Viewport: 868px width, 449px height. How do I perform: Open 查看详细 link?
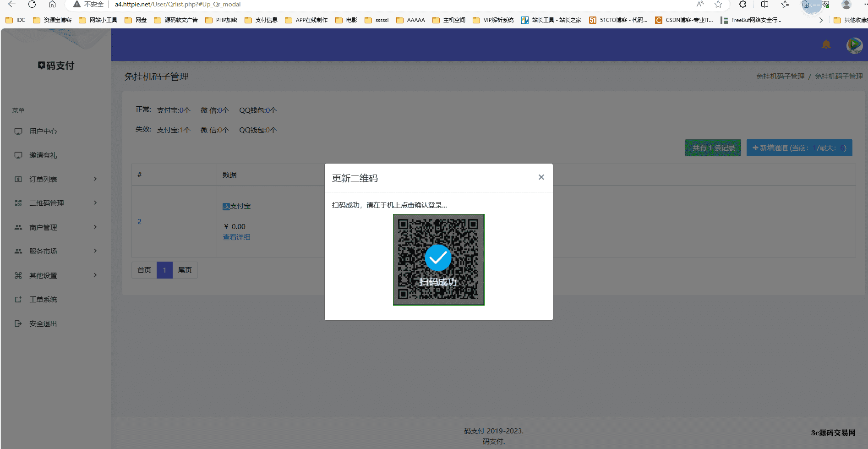(236, 237)
